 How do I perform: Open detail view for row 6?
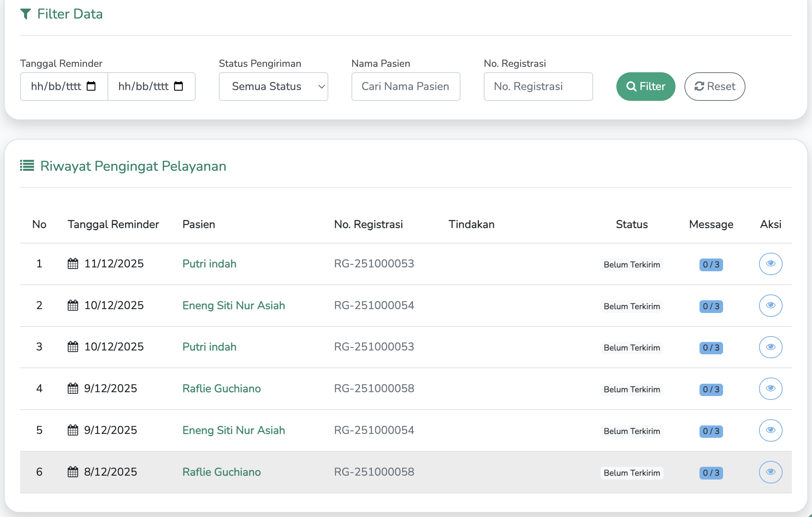tap(770, 472)
